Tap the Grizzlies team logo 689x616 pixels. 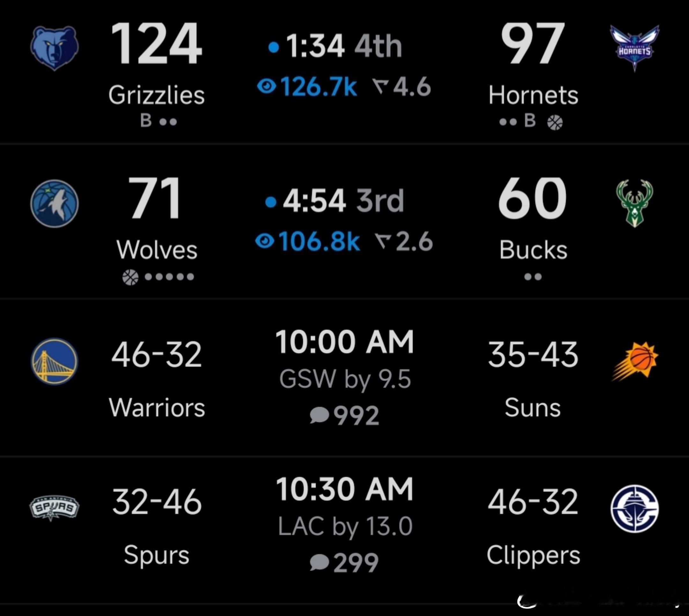coord(55,48)
